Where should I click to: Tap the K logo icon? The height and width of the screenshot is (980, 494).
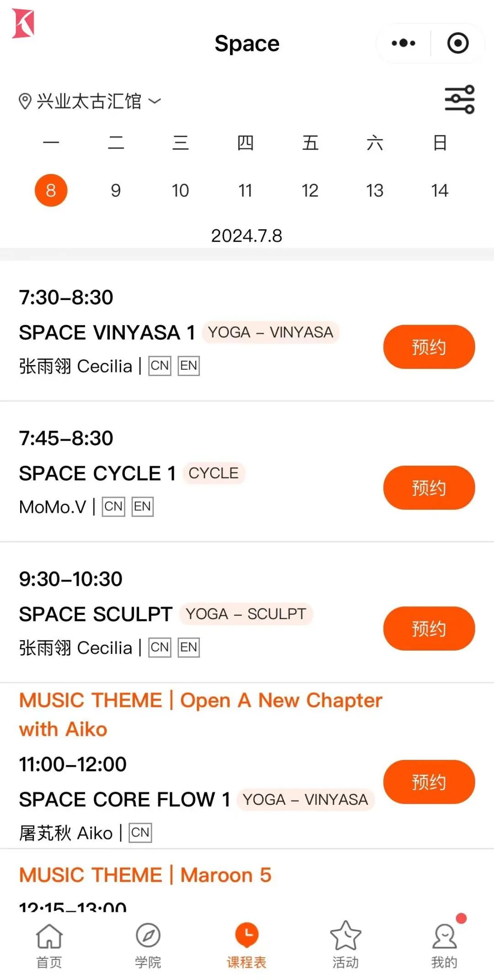[x=23, y=23]
